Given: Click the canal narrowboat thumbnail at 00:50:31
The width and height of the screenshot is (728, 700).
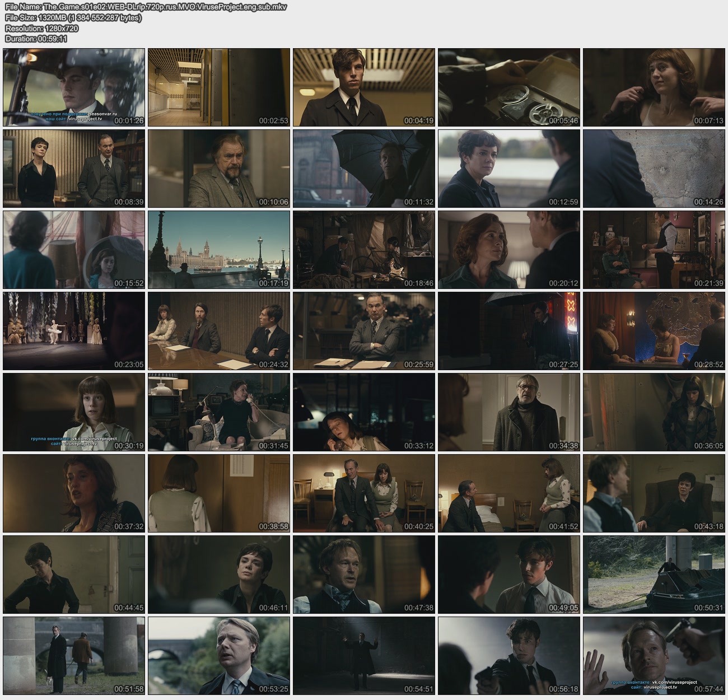Looking at the screenshot, I should point(654,575).
